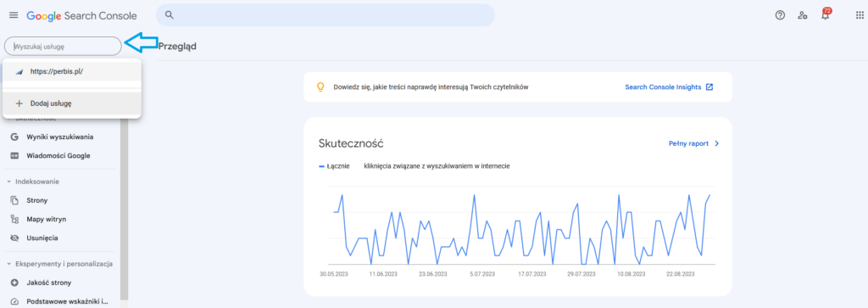Open users and permissions settings icon
Image resolution: width=868 pixels, height=308 pixels.
click(x=802, y=15)
